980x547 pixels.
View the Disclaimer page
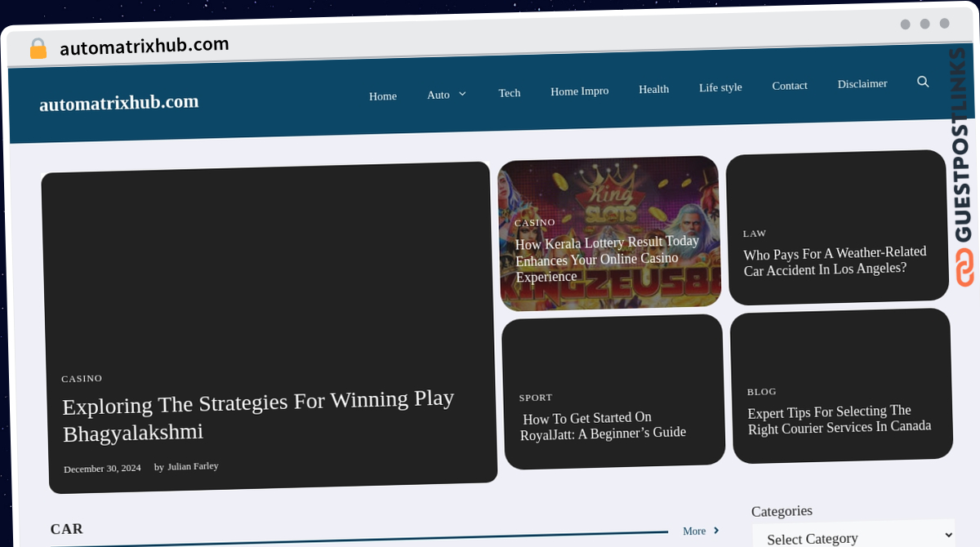point(862,84)
